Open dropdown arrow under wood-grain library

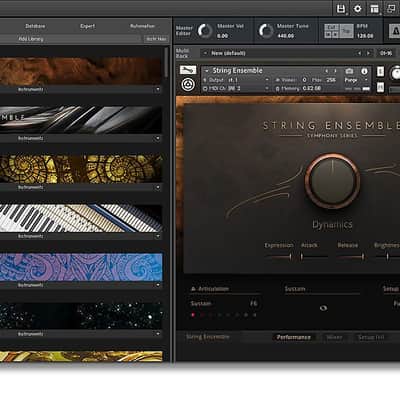[x=158, y=90]
